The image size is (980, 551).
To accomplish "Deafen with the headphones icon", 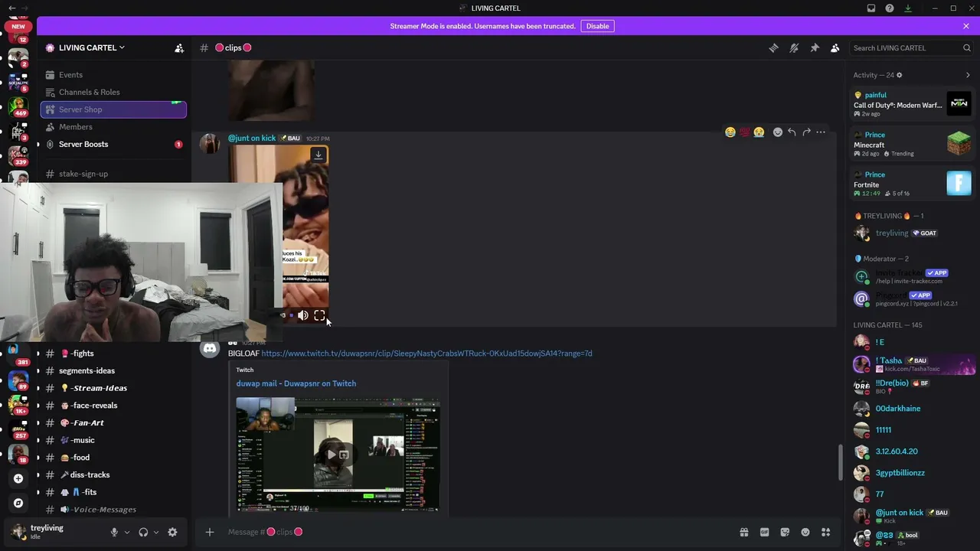I will coord(143,532).
